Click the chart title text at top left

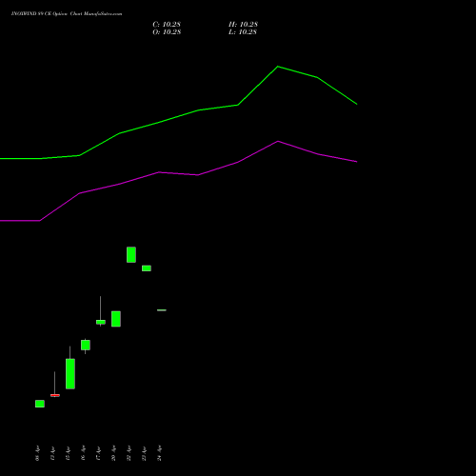pos(67,13)
